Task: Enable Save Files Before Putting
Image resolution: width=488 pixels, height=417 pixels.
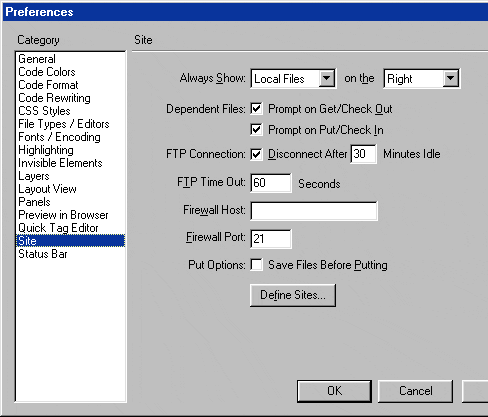Action: pos(256,265)
